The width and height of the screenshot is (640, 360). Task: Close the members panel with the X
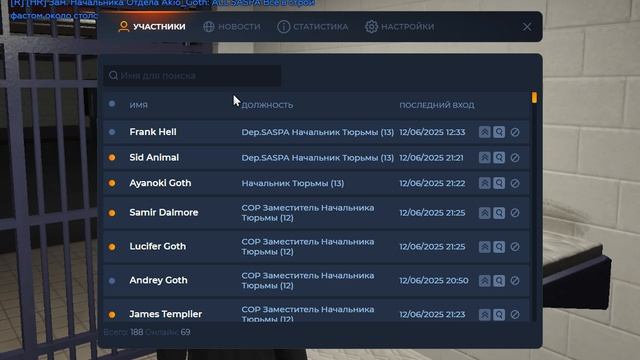pyautogui.click(x=527, y=27)
